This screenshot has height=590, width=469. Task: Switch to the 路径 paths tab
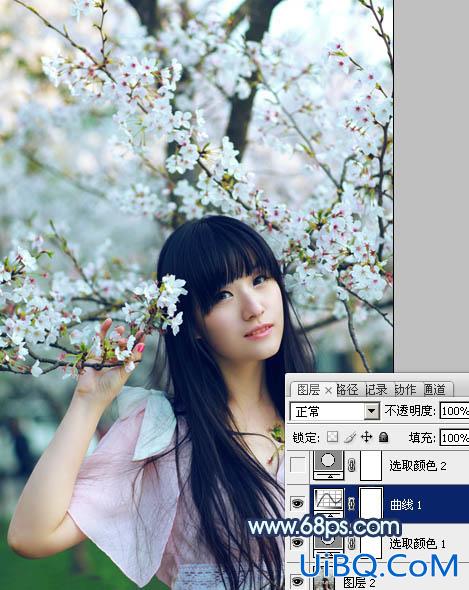[347, 389]
